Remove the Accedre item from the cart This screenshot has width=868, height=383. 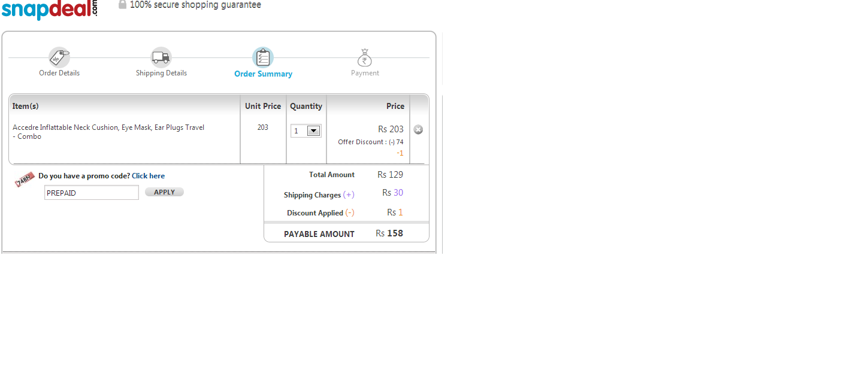(418, 129)
